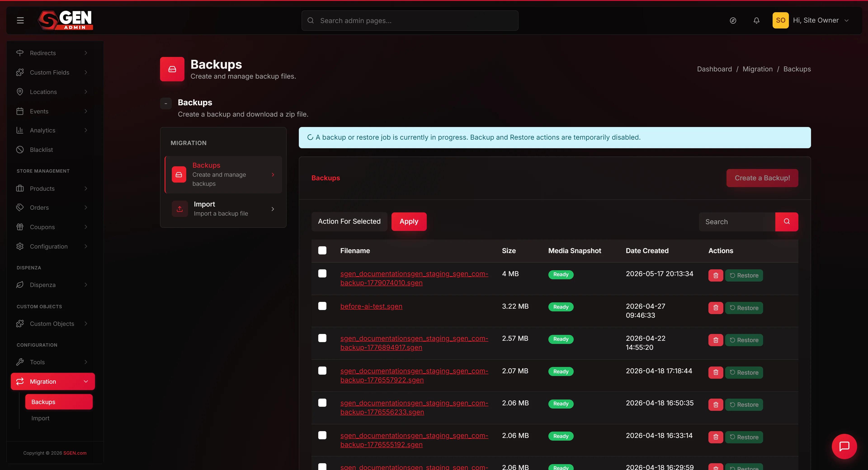
Task: Click the Events calendar icon
Action: pos(20,111)
